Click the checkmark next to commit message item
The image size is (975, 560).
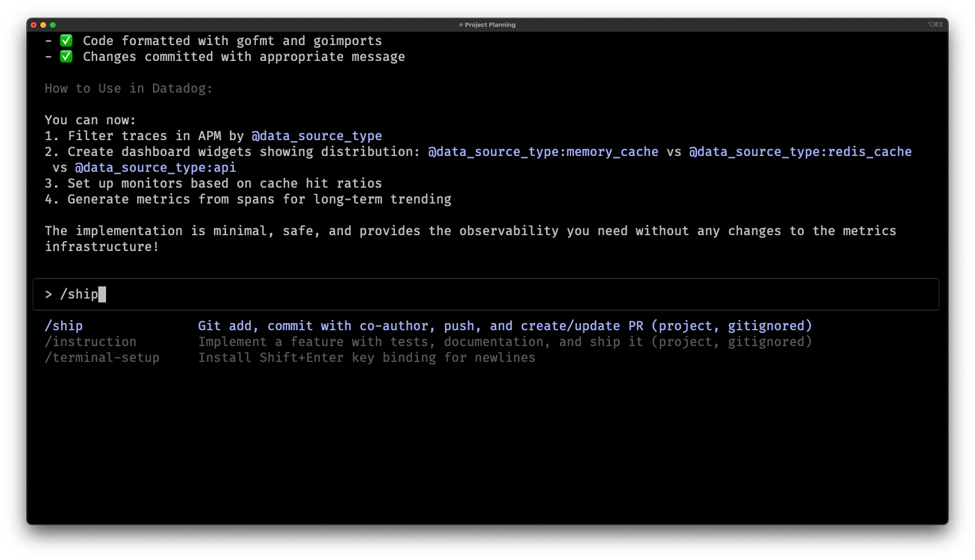(x=65, y=56)
